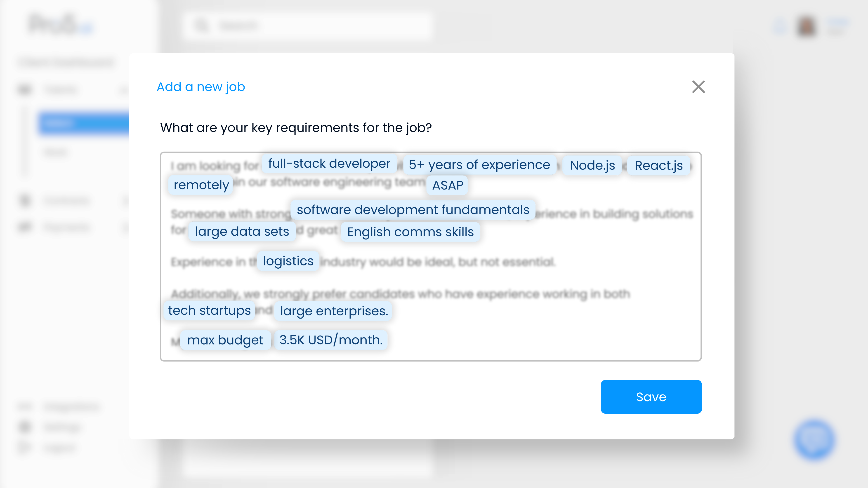Click the 'ASAP' tag

(448, 185)
